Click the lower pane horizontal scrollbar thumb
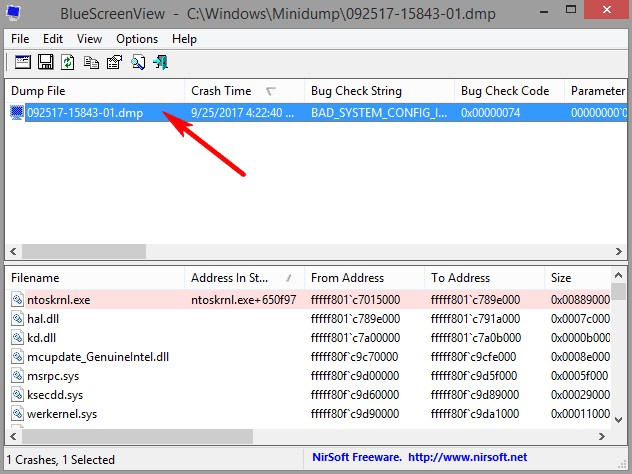This screenshot has width=632, height=474. point(137,437)
